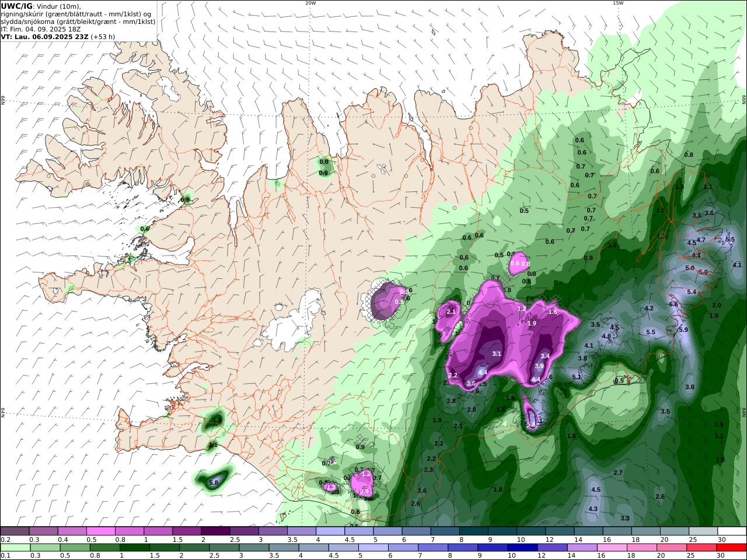Pick the deep navy blue 10 swatch in lower legend
Image resolution: width=747 pixels, height=560 pixels.
tap(521, 548)
